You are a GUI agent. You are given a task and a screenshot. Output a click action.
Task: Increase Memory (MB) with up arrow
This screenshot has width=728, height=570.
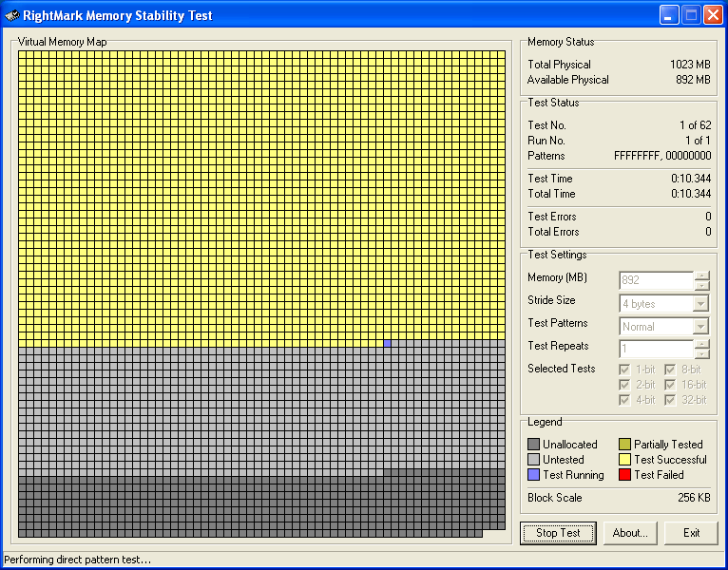(x=702, y=275)
